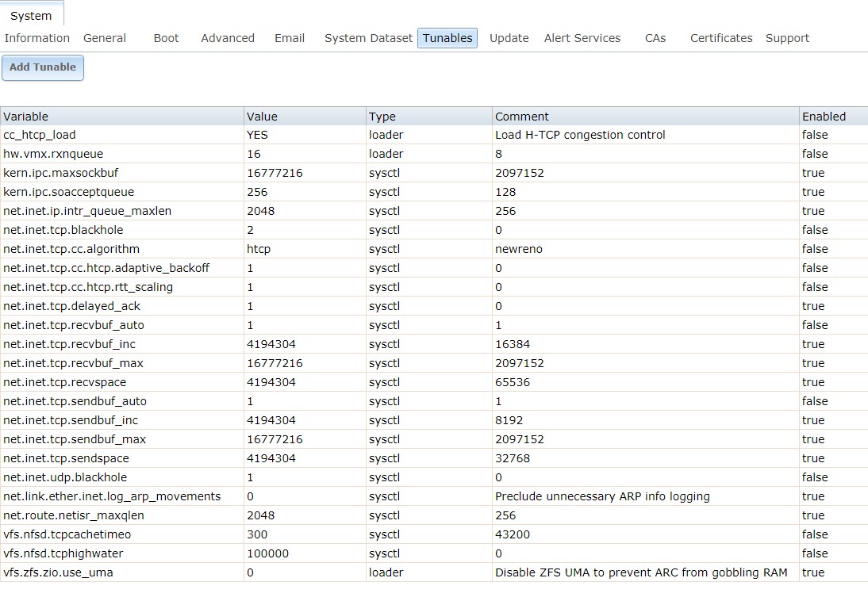The image size is (868, 601).
Task: Sort by the Enabled column header
Action: [x=832, y=117]
